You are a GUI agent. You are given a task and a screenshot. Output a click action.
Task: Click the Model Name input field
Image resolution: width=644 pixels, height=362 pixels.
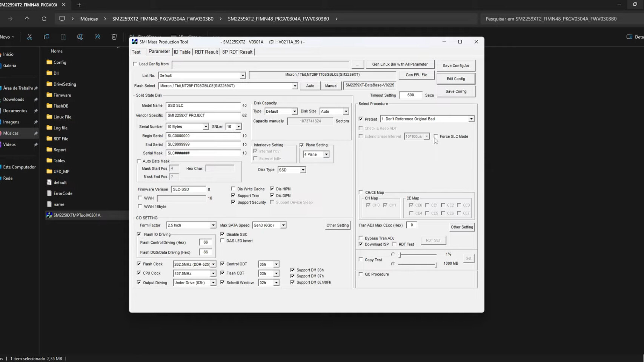pyautogui.click(x=203, y=106)
